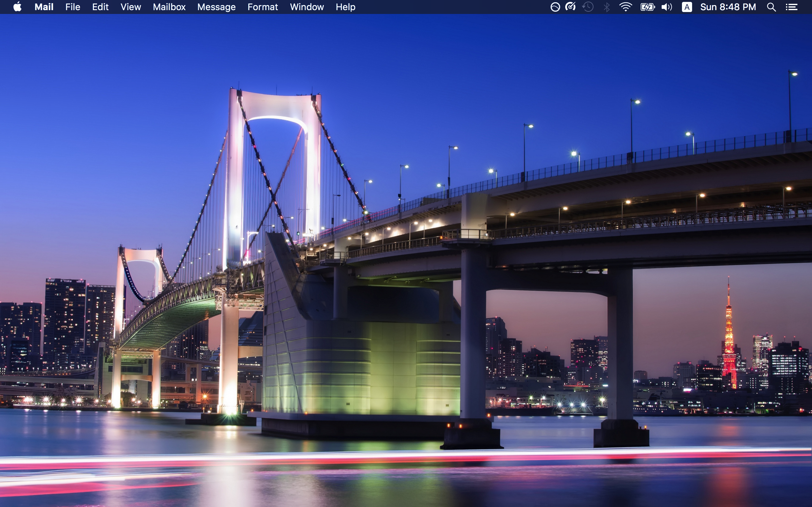
Task: Open the Apple menu
Action: tap(17, 7)
